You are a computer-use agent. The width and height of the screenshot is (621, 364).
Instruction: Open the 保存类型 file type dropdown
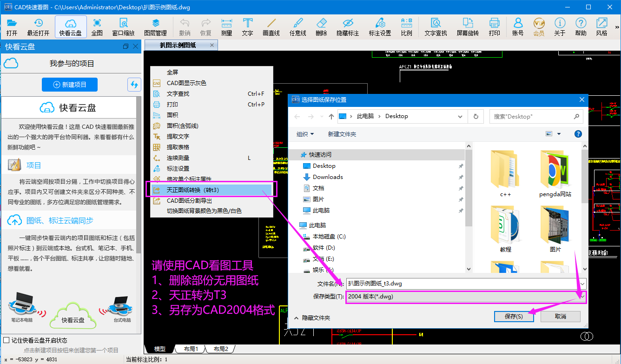(466, 297)
